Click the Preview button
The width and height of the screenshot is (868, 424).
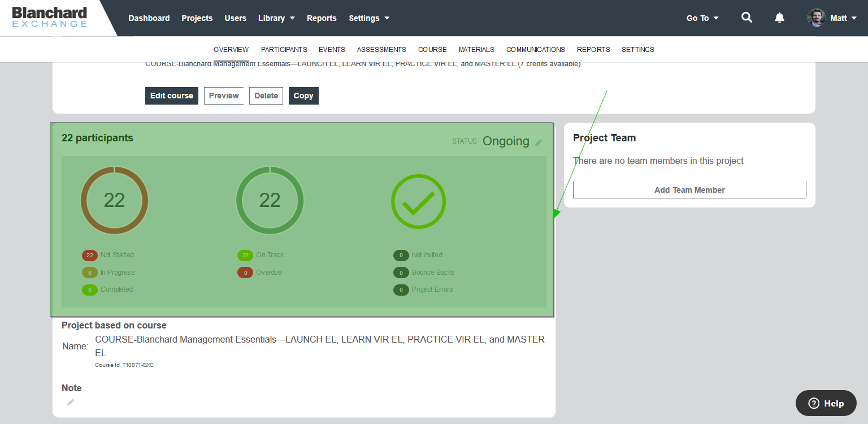click(x=224, y=96)
